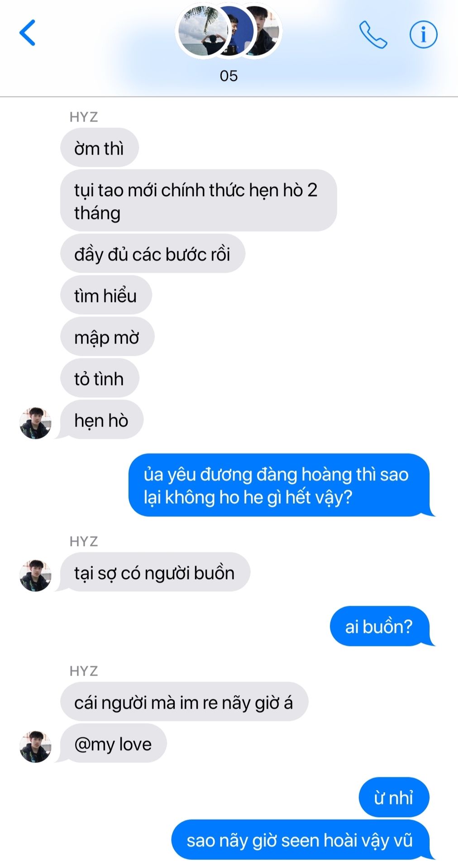Tap HYZ's avatar beside 'tại sợ có người buồn'

pyautogui.click(x=35, y=575)
